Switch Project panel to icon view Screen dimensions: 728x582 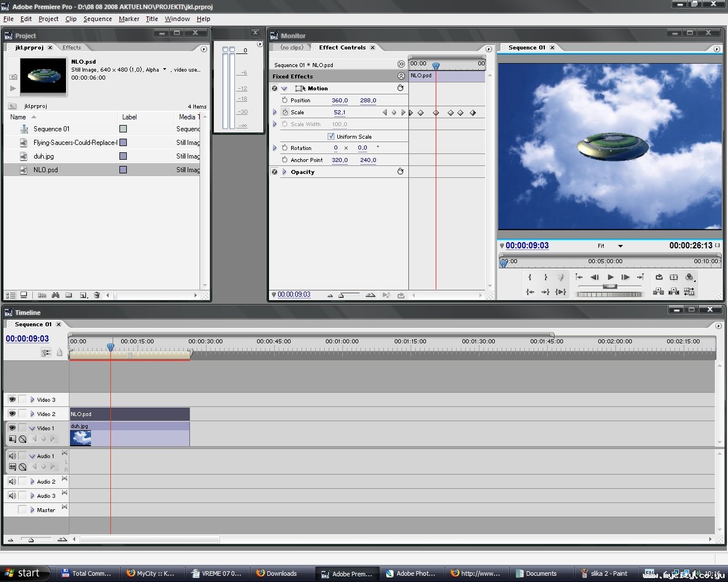tap(24, 295)
